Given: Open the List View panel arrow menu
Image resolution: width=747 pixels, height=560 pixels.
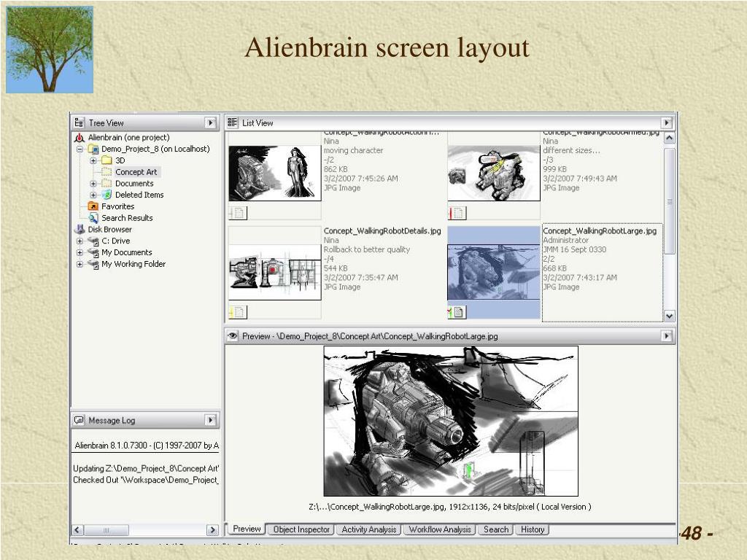Looking at the screenshot, I should click(667, 122).
